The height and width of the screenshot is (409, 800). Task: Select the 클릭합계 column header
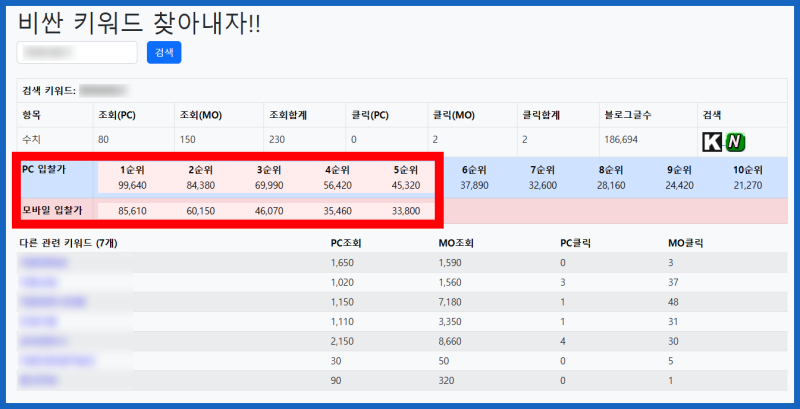(x=539, y=115)
